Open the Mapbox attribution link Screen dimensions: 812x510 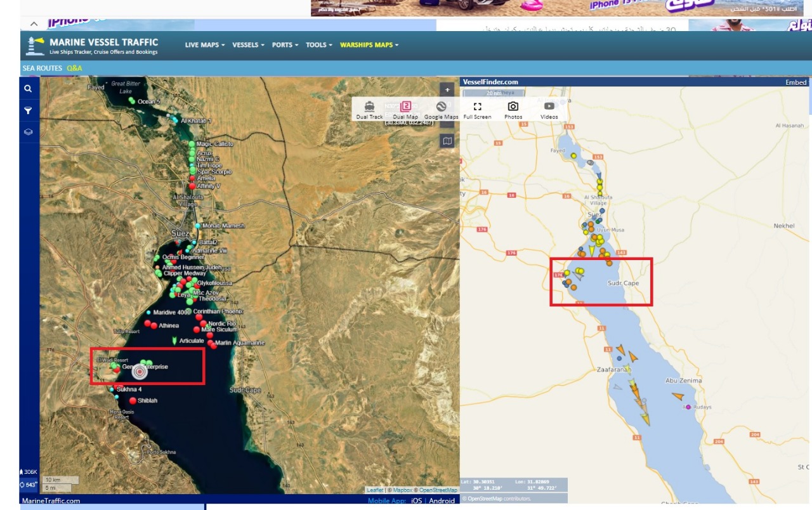(x=402, y=490)
